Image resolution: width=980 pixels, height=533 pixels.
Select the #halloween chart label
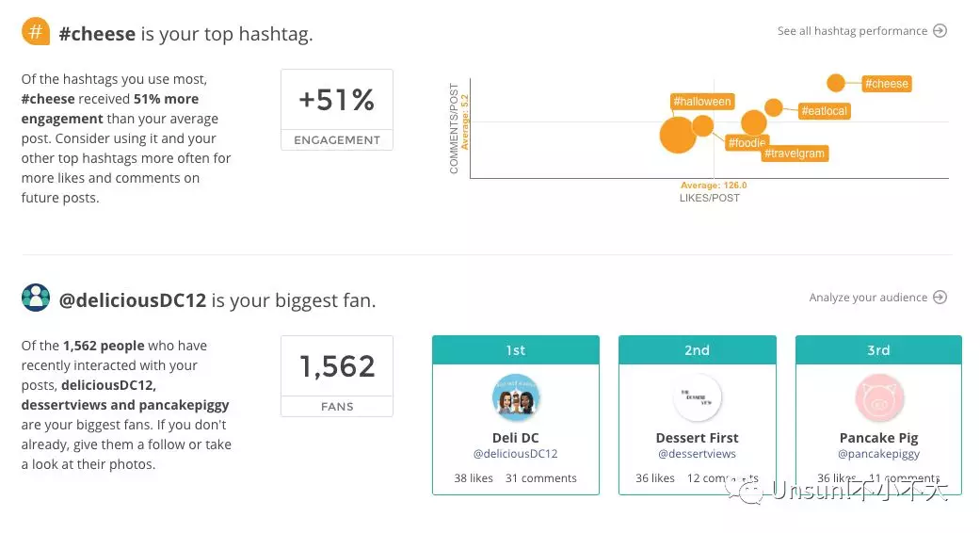702,102
